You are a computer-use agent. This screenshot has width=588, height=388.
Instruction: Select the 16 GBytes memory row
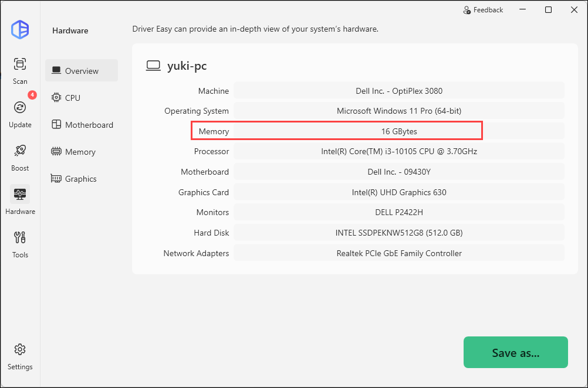click(x=398, y=131)
